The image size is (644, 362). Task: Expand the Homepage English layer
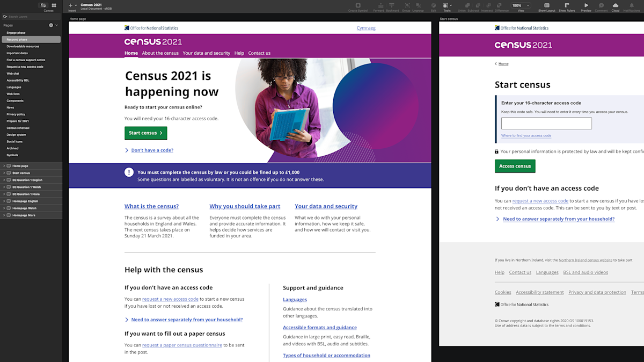pyautogui.click(x=4, y=201)
